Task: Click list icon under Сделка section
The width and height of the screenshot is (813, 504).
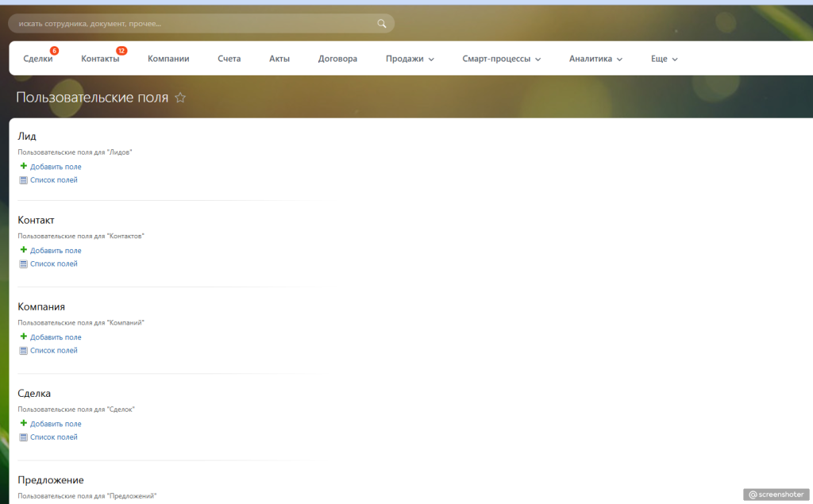Action: point(23,437)
